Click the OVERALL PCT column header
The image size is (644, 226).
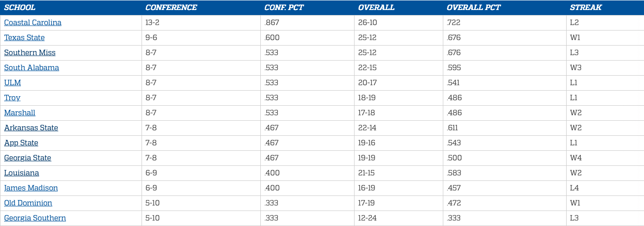click(474, 8)
